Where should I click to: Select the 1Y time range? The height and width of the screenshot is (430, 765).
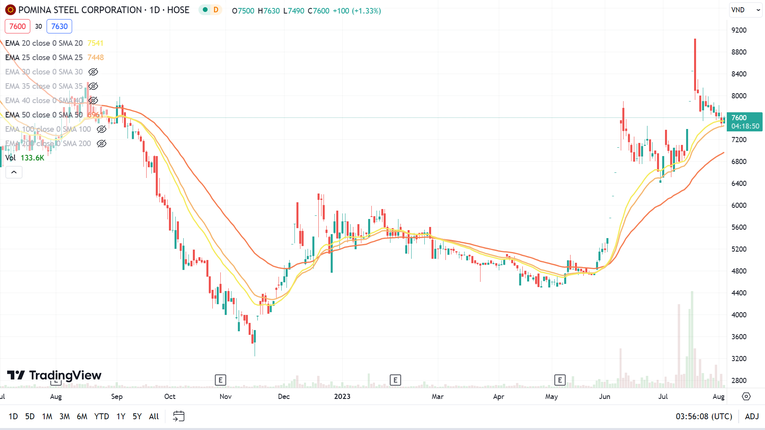[121, 416]
